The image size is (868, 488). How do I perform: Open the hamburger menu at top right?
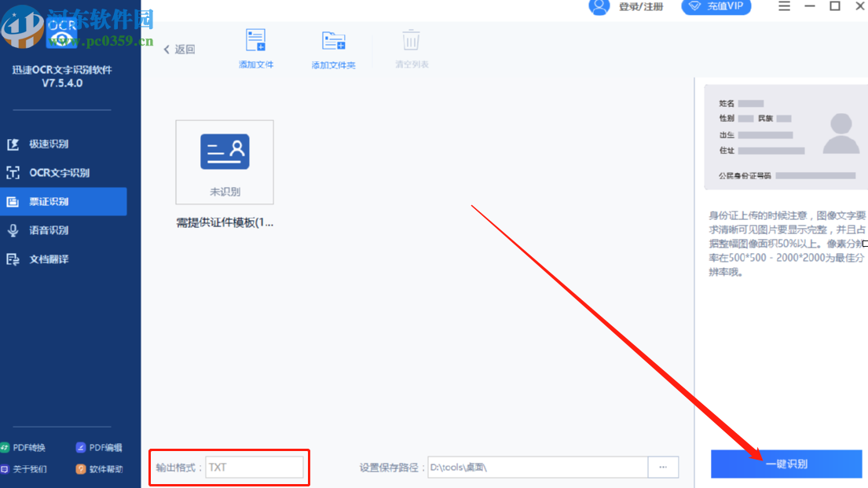tap(784, 6)
